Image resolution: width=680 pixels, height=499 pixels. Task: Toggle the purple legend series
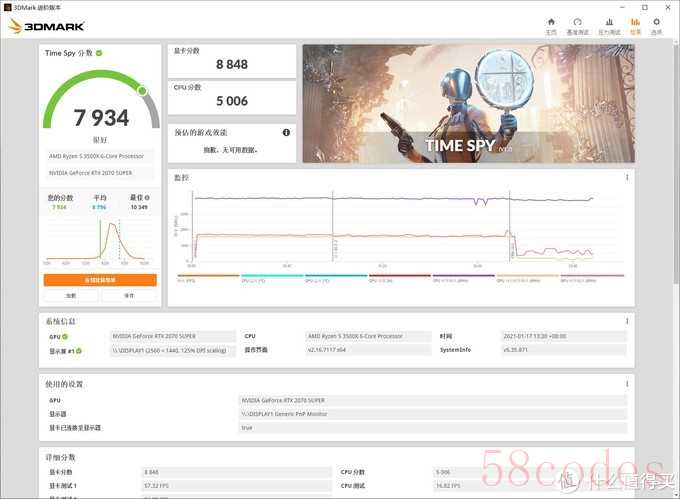pyautogui.click(x=464, y=278)
